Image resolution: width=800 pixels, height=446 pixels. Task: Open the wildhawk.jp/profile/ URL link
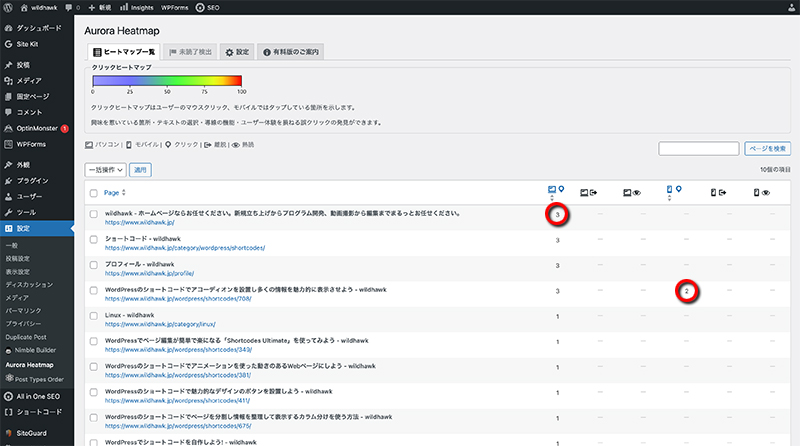(150, 272)
